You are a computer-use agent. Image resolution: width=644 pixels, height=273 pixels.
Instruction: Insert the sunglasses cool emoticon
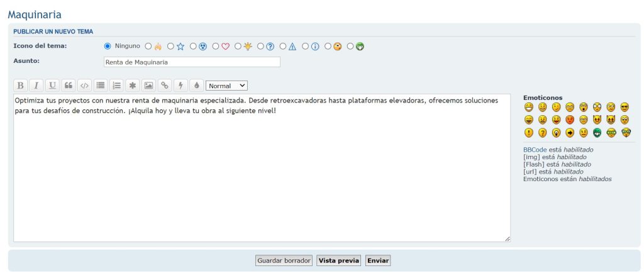click(625, 107)
